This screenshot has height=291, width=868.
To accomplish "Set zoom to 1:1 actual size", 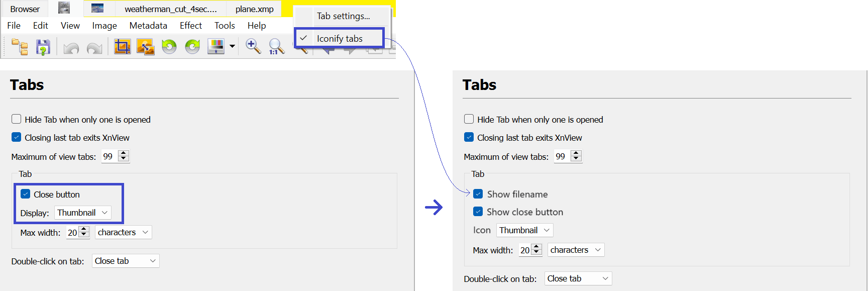I will tap(276, 47).
